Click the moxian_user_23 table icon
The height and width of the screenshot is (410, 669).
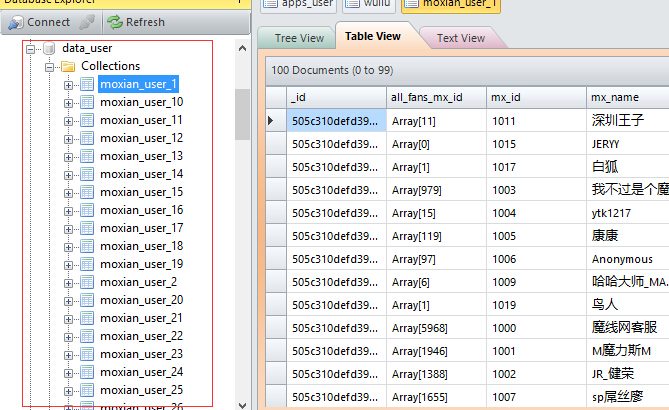(x=87, y=354)
